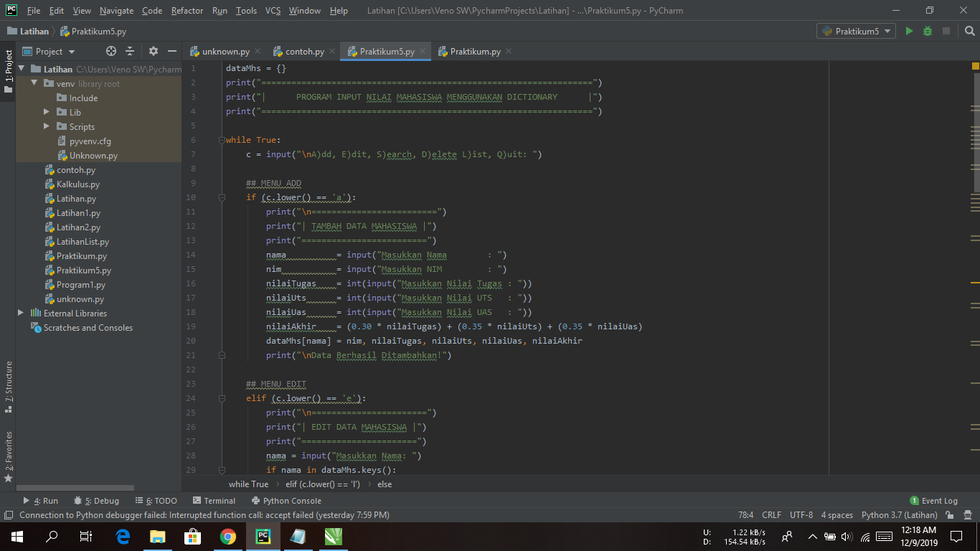Open the Navigate menu
980x551 pixels.
point(117,11)
